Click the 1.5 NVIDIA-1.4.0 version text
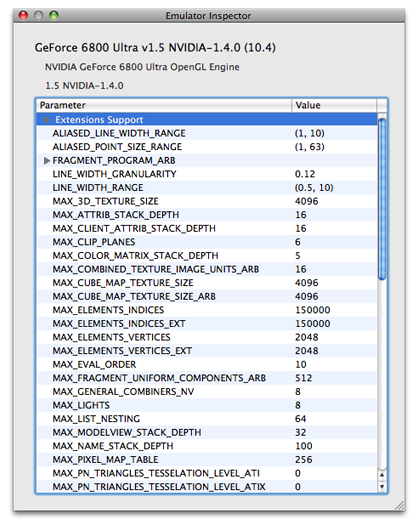This screenshot has height=528, width=418. [x=84, y=86]
